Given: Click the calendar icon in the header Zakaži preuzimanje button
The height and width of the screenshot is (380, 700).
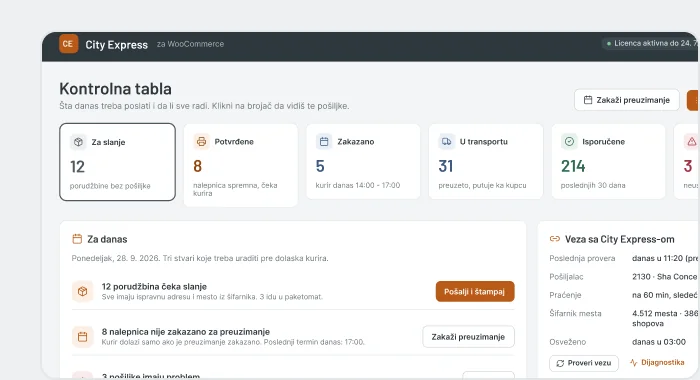Looking at the screenshot, I should (588, 100).
